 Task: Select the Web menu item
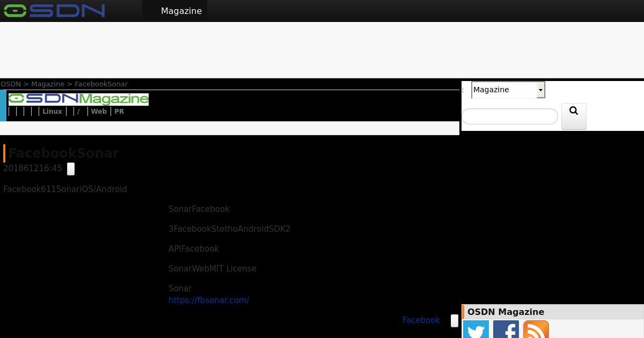pos(99,112)
